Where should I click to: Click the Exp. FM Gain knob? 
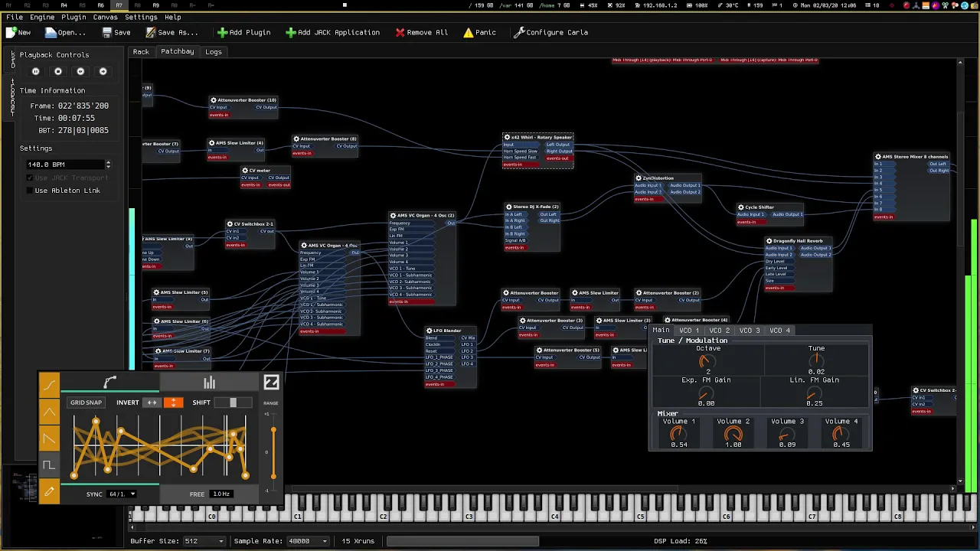coord(706,393)
